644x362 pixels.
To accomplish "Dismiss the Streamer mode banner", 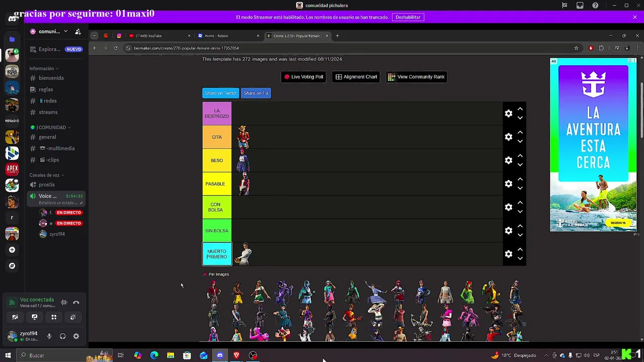I will 635,17.
